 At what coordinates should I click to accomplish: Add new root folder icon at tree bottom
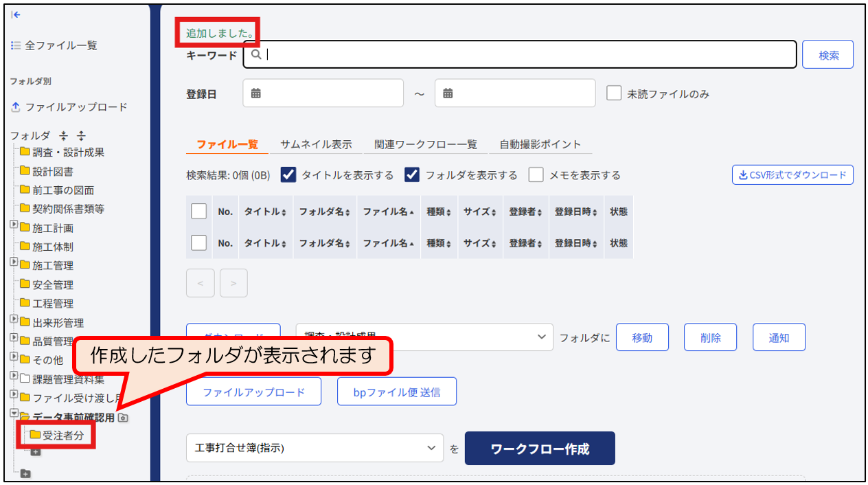tap(25, 473)
